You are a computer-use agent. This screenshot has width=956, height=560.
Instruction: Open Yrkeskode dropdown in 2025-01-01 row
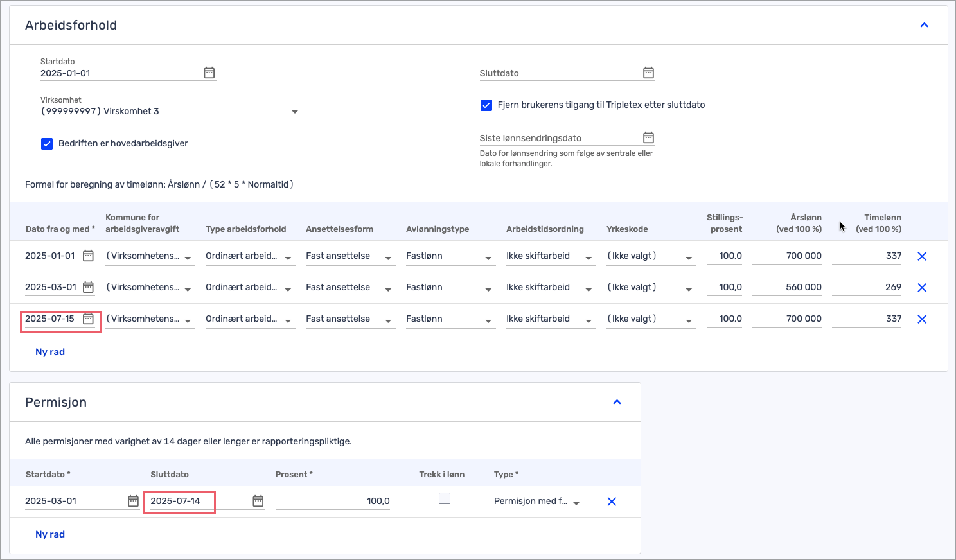(651, 256)
